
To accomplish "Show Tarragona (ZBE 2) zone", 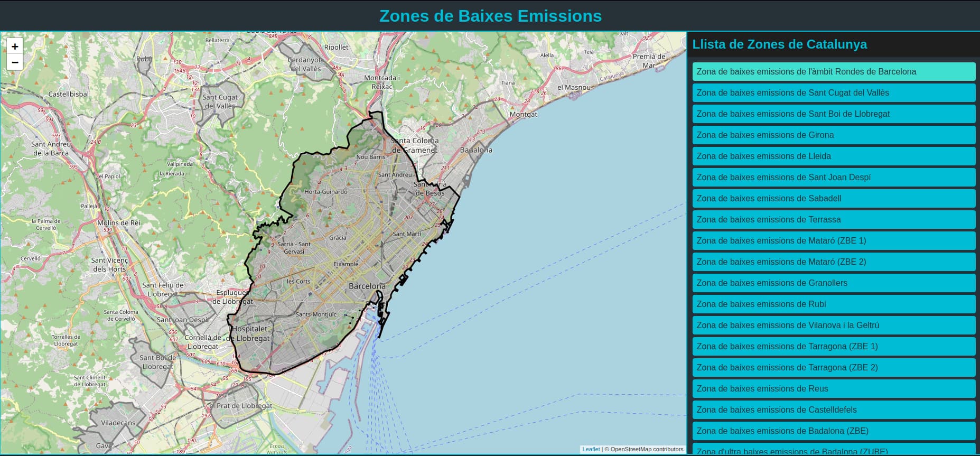I will pyautogui.click(x=834, y=367).
